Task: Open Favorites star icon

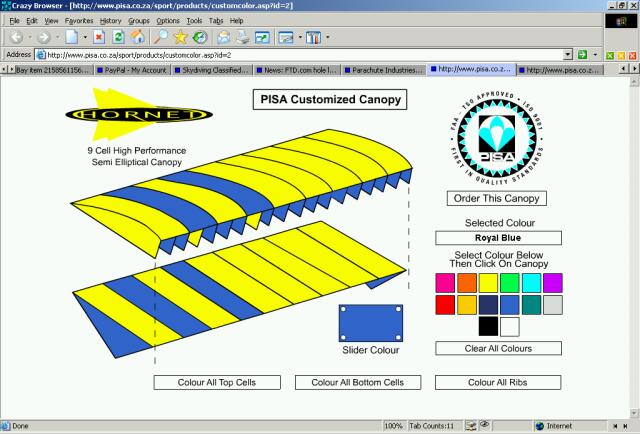Action: point(181,37)
